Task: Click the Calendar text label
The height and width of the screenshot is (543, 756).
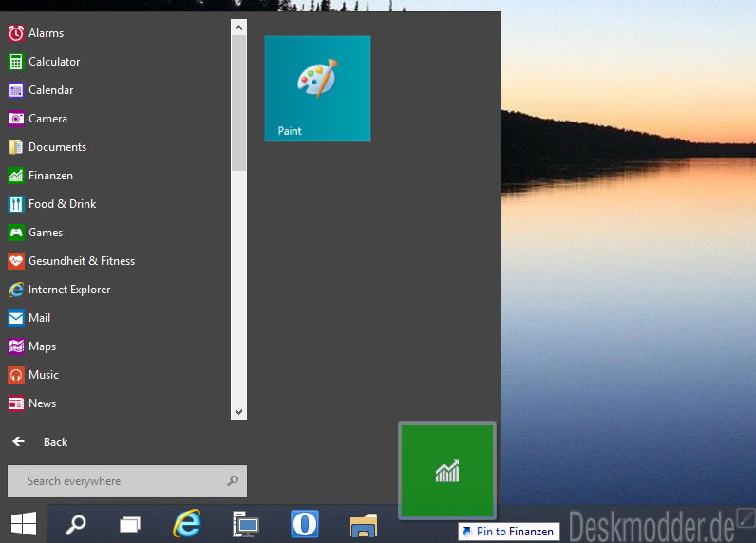Action: 50,90
